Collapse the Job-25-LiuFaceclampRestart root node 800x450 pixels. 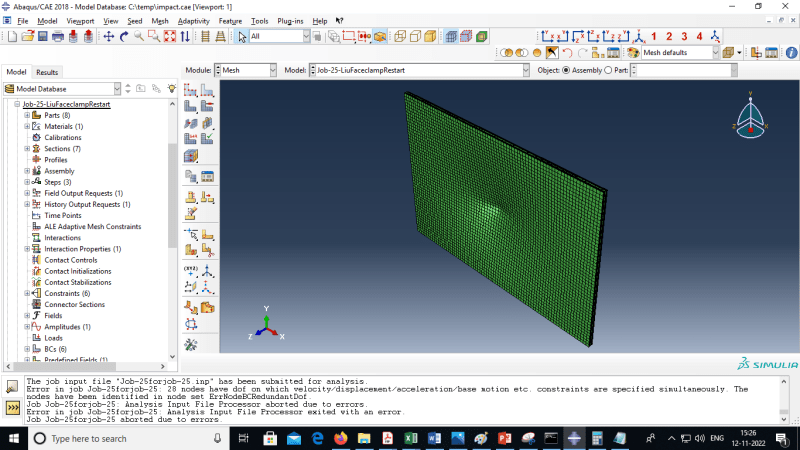(x=17, y=104)
